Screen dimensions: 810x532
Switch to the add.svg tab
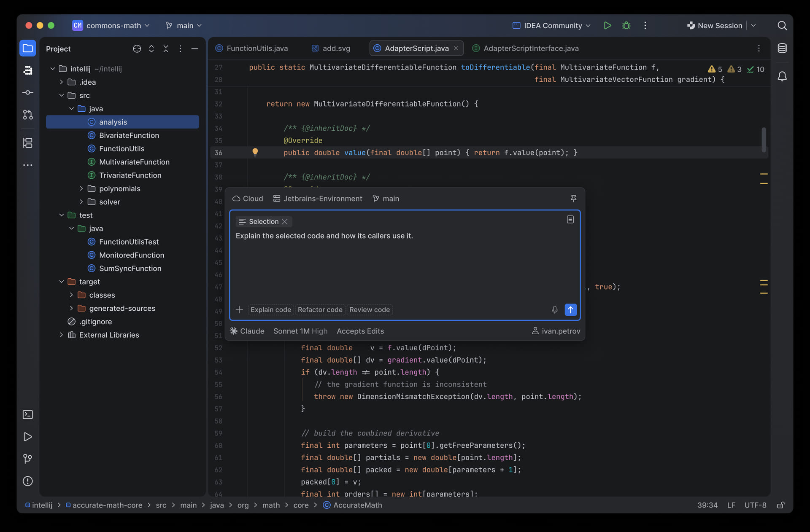coord(331,48)
